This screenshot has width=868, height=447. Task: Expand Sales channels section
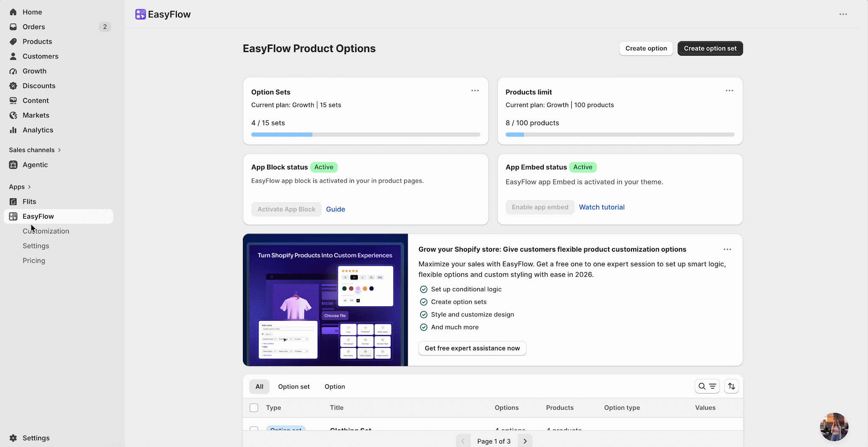[x=35, y=150]
